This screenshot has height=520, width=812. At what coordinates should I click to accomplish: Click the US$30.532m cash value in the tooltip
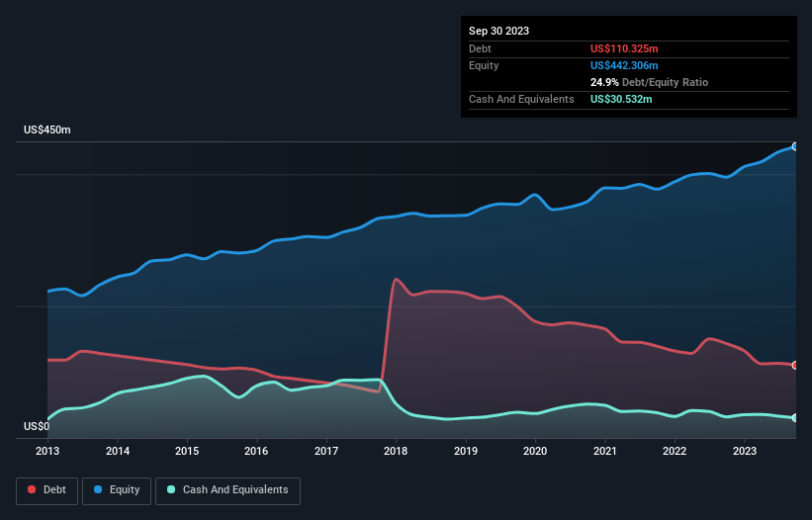621,99
